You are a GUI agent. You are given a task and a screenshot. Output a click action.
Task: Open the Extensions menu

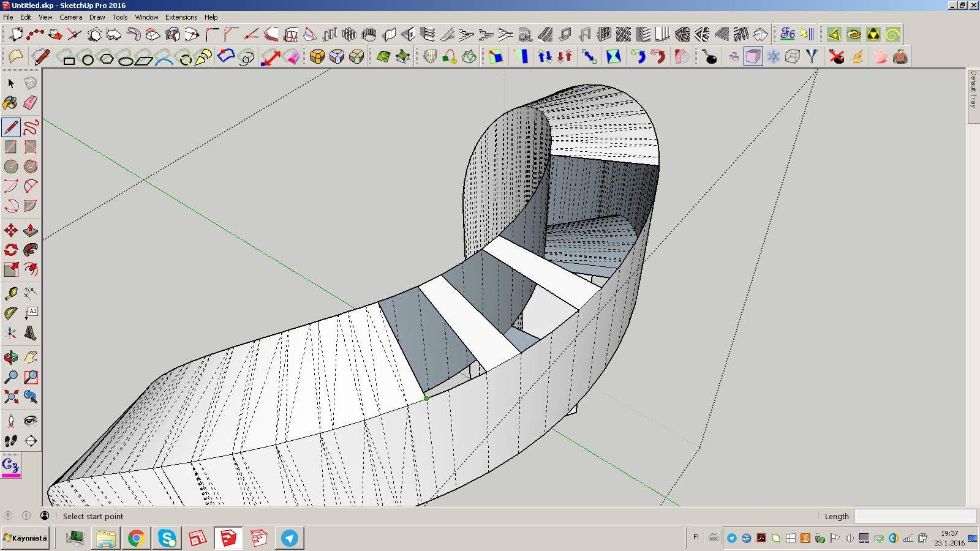pyautogui.click(x=181, y=17)
